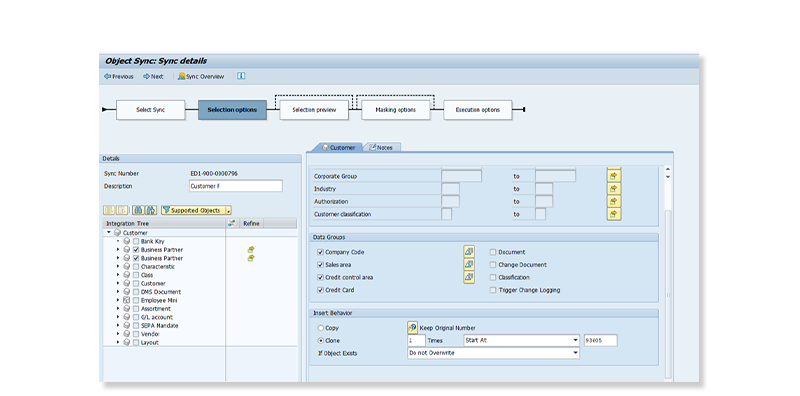
Task: Click the Employee Mini node icon
Action: tap(127, 300)
